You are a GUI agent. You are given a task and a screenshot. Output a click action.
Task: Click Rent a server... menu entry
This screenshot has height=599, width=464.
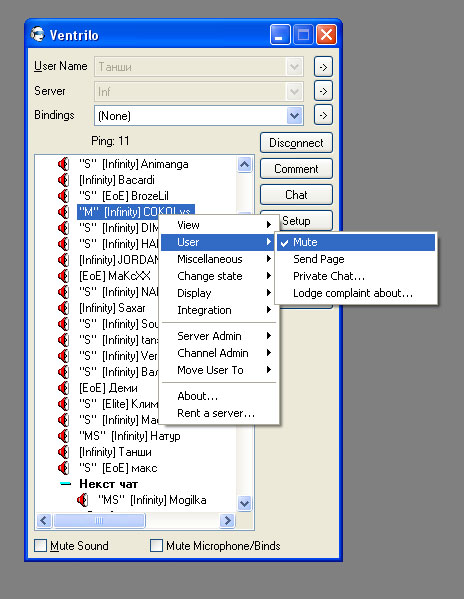[219, 413]
